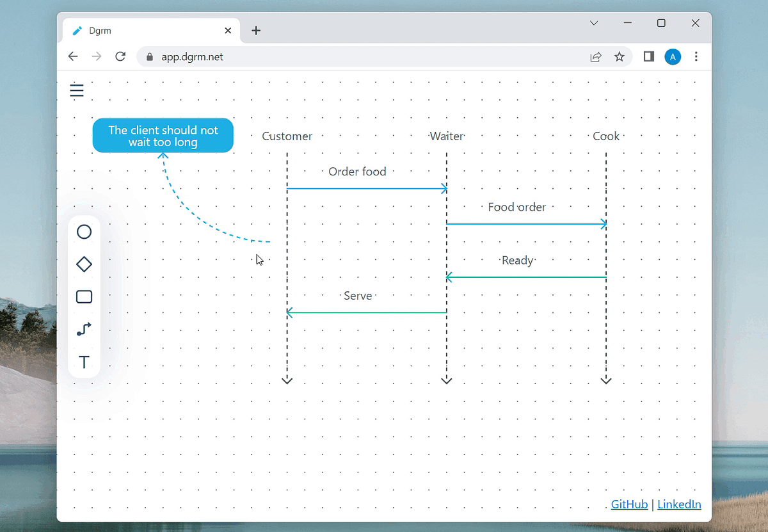Click the share icon in the address bar
The height and width of the screenshot is (532, 768).
(595, 56)
